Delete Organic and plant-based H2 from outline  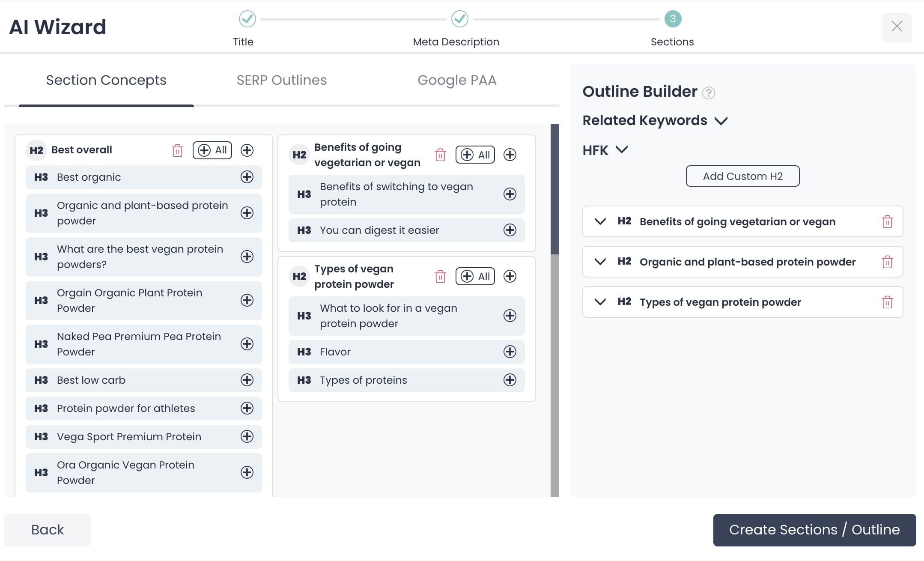[x=887, y=262]
